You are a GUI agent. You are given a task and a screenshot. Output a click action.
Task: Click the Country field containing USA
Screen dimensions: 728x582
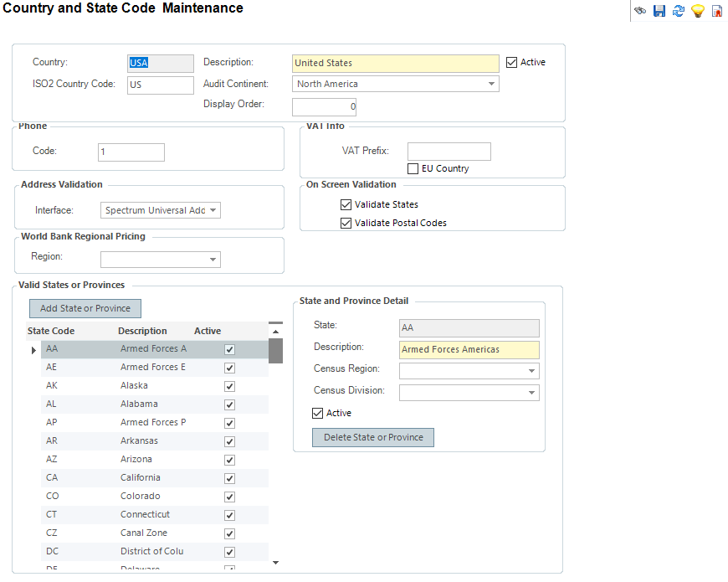(161, 63)
